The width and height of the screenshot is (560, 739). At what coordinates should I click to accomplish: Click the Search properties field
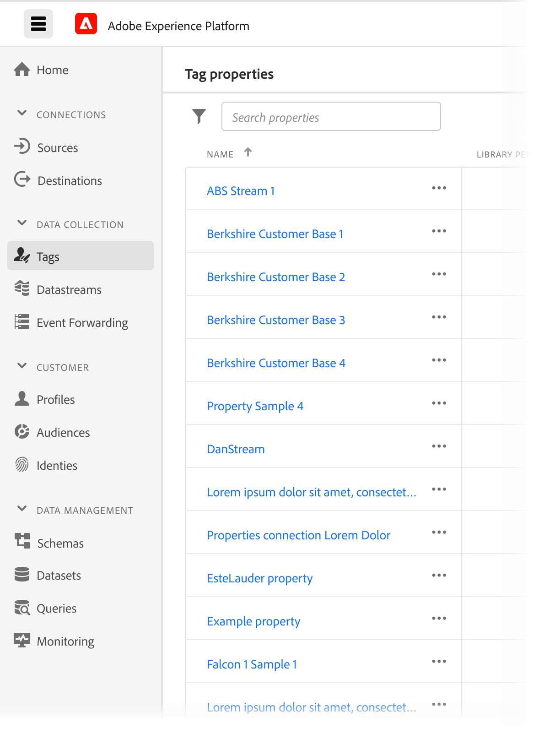[331, 117]
